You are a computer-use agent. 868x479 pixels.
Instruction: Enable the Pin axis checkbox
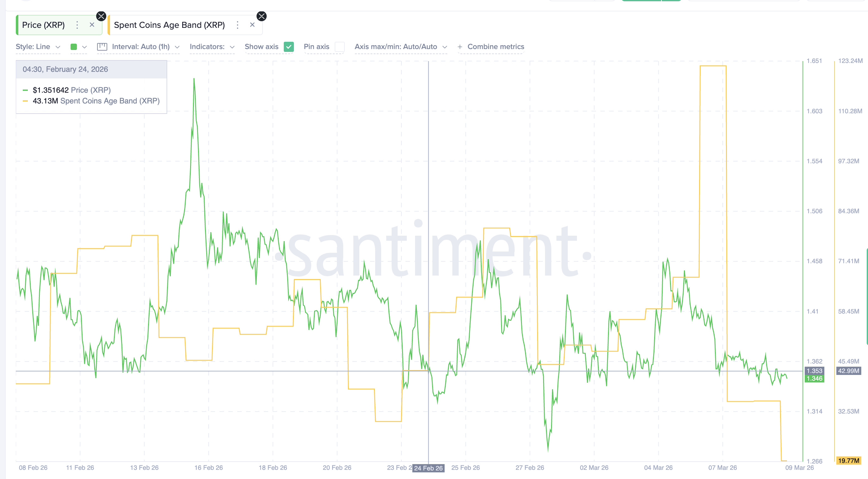(340, 47)
